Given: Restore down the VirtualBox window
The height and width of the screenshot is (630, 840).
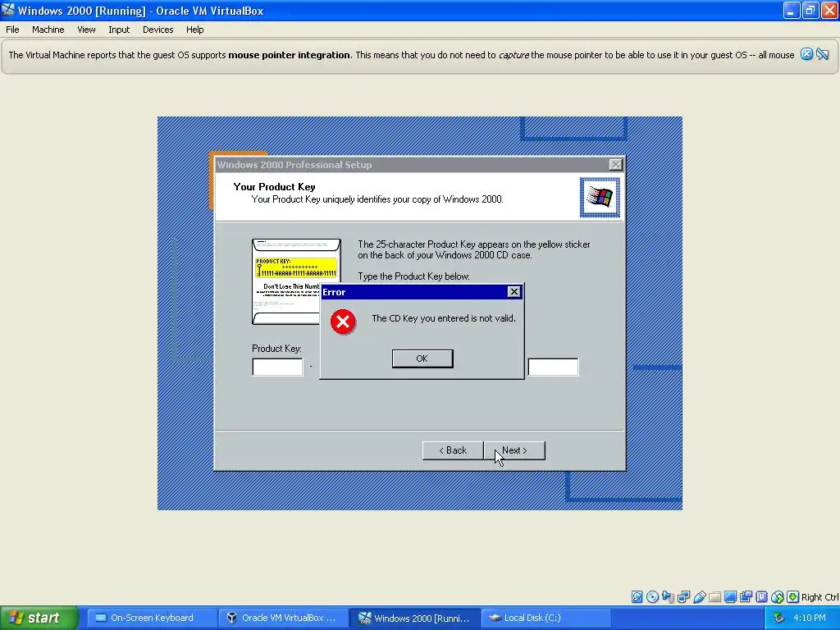Looking at the screenshot, I should (x=810, y=10).
